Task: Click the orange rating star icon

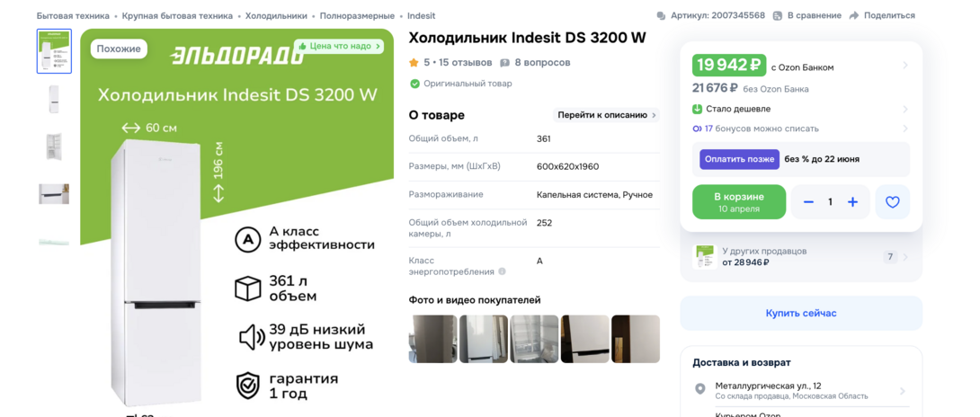Action: coord(413,63)
